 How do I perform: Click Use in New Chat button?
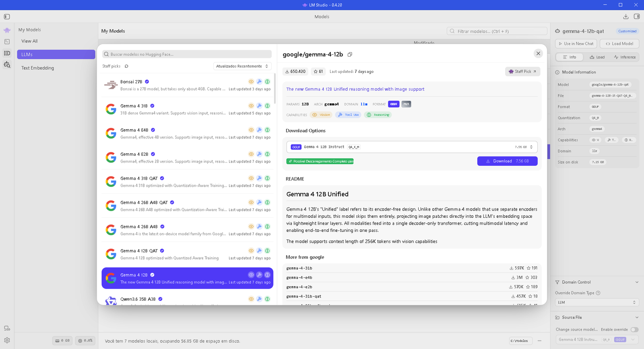pyautogui.click(x=576, y=43)
